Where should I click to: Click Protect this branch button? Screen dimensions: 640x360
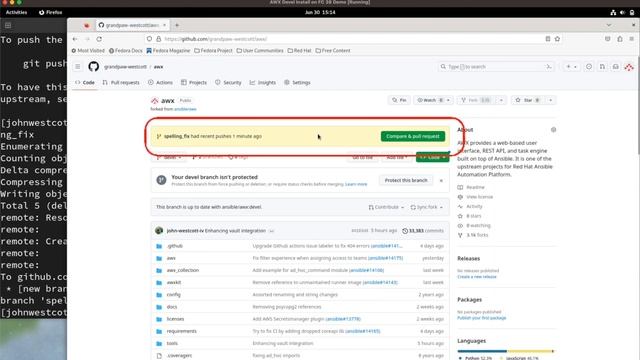pyautogui.click(x=406, y=180)
